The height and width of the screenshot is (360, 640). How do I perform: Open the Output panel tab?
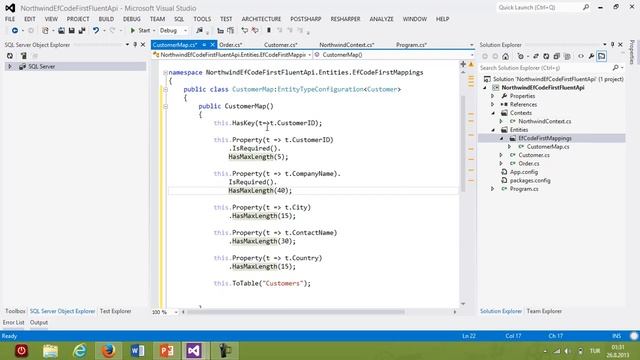click(39, 322)
